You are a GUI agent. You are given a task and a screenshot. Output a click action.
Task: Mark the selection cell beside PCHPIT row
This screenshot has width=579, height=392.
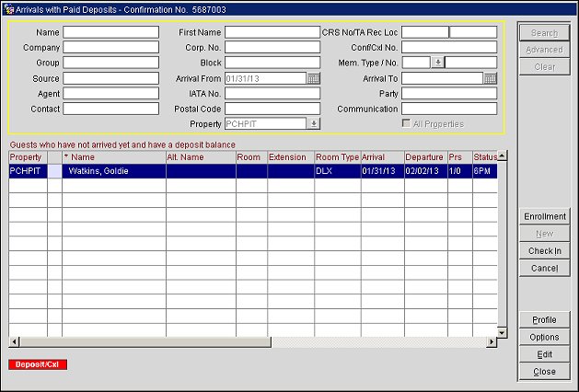click(x=54, y=171)
